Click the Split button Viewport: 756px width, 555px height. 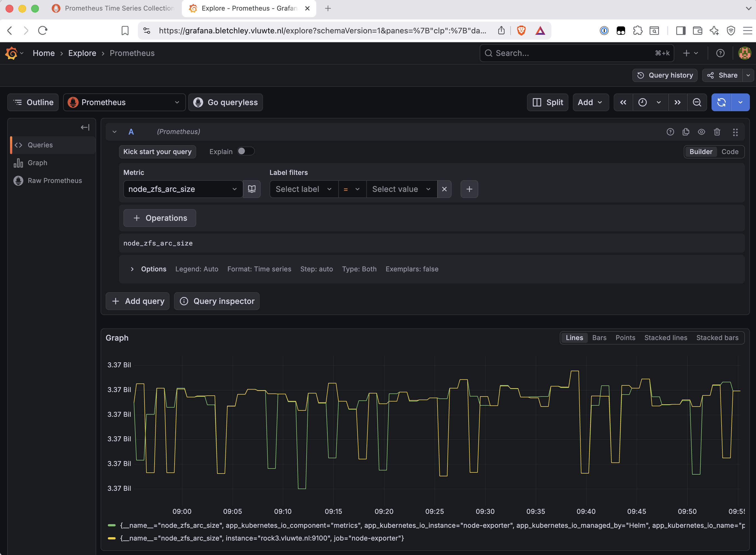point(548,103)
